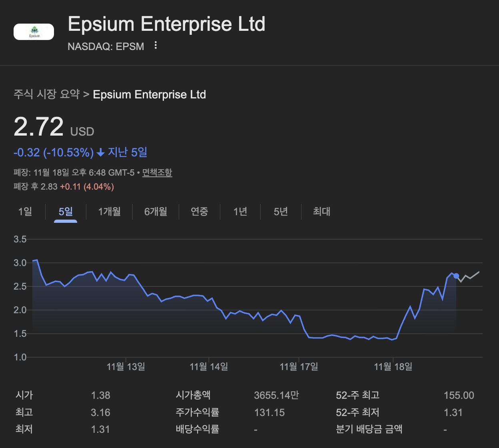Image resolution: width=499 pixels, height=448 pixels.
Task: Open the three-dot more options menu
Action: click(x=156, y=46)
